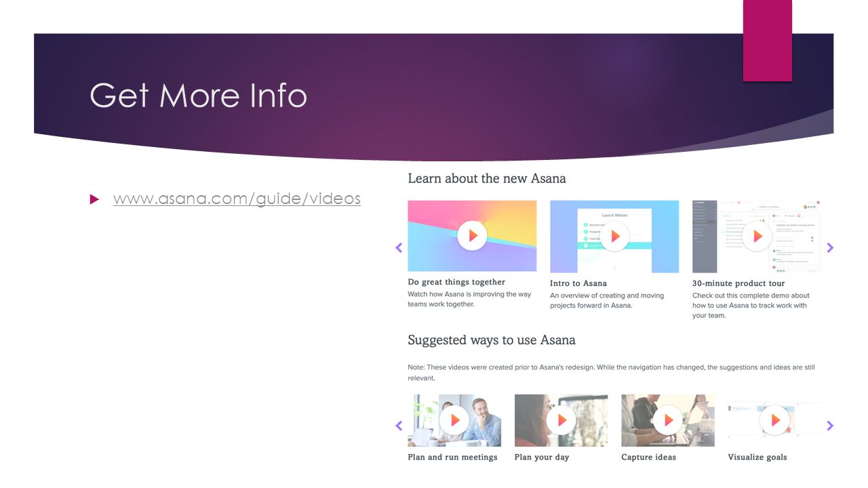Image resolution: width=868 pixels, height=488 pixels.
Task: Click right arrow of the "Suggested ways to use Asana" carousel
Action: (x=830, y=426)
